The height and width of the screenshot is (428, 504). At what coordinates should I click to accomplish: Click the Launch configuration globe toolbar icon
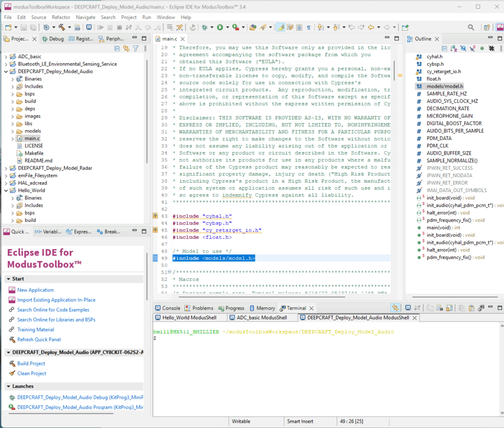46,27
